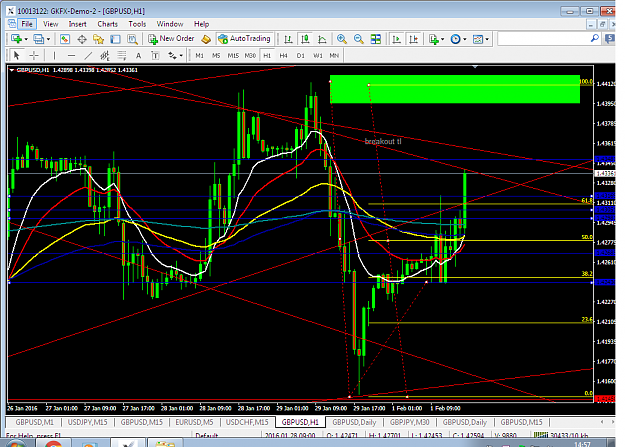Click the green rectangle object on chart
This screenshot has height=447, width=625.
[x=455, y=89]
